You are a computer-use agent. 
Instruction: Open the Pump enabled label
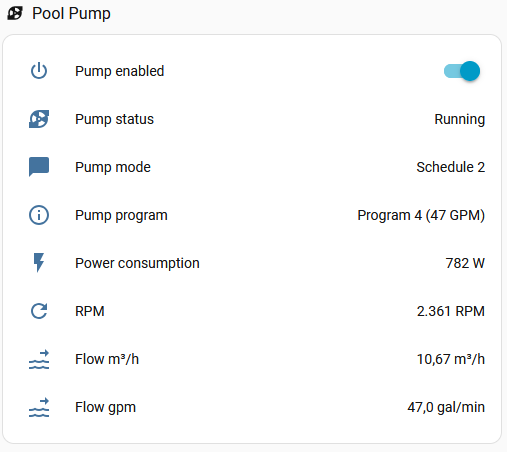(120, 71)
